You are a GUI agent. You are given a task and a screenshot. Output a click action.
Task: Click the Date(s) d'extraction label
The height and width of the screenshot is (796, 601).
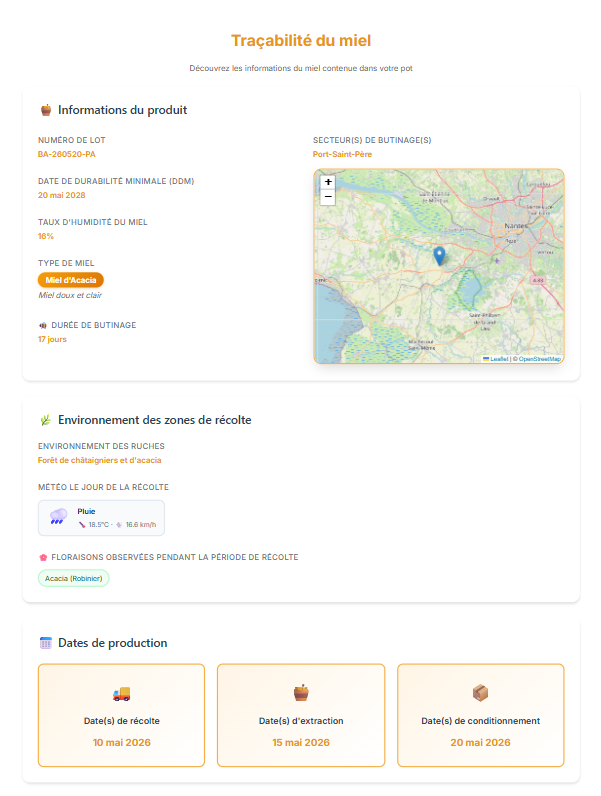tap(301, 721)
